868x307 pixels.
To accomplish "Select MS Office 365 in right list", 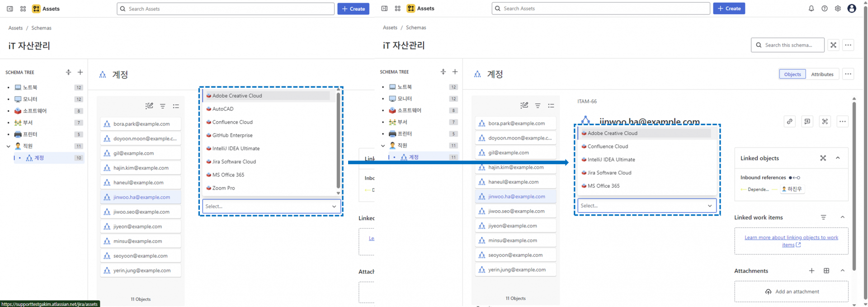I will (x=604, y=186).
